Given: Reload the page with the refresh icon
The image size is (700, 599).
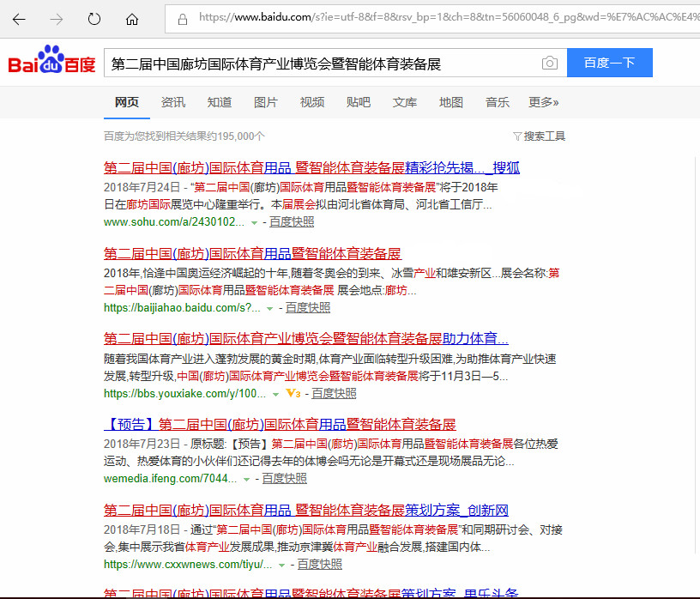Looking at the screenshot, I should (x=94, y=19).
